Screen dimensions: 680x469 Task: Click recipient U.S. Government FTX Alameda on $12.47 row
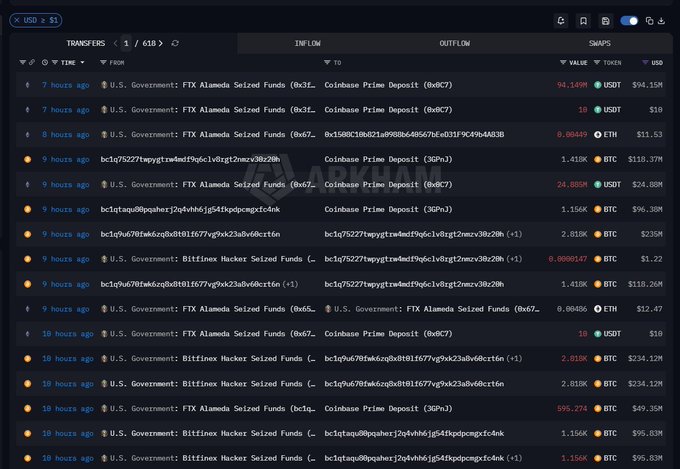432,309
